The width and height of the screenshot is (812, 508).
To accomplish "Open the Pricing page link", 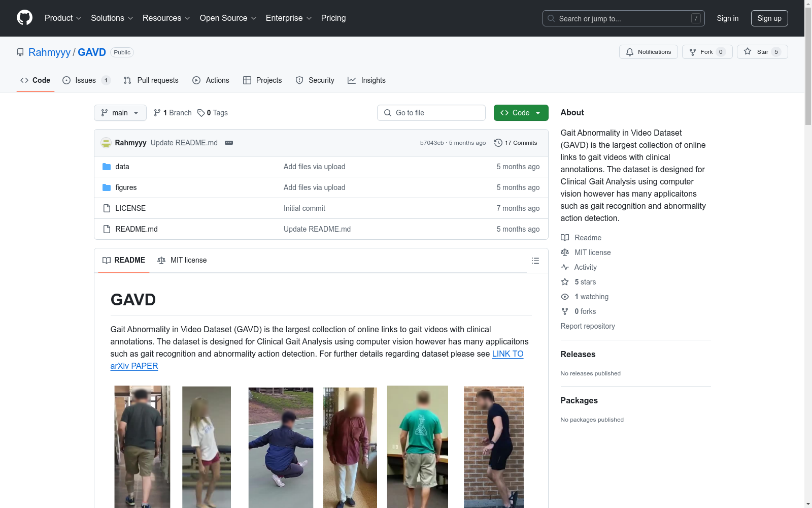I will pyautogui.click(x=333, y=18).
